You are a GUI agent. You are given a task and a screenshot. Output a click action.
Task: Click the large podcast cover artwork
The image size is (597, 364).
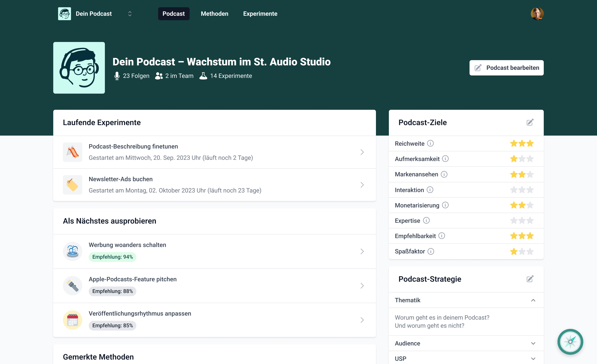coord(79,68)
